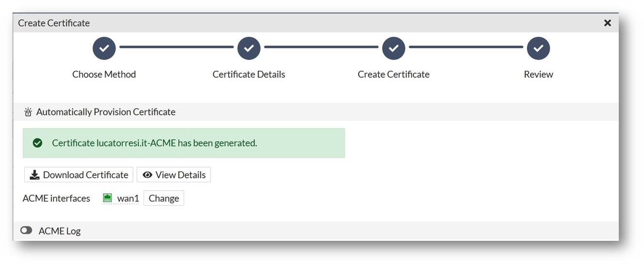Click the wan1 interface name
This screenshot has width=644, height=266.
tap(128, 198)
